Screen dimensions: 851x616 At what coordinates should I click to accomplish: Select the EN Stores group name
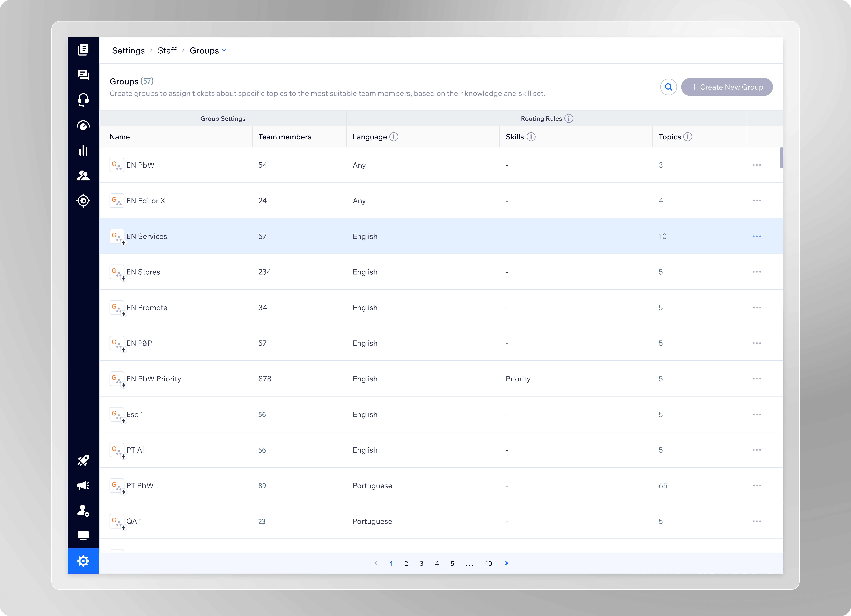tap(143, 272)
